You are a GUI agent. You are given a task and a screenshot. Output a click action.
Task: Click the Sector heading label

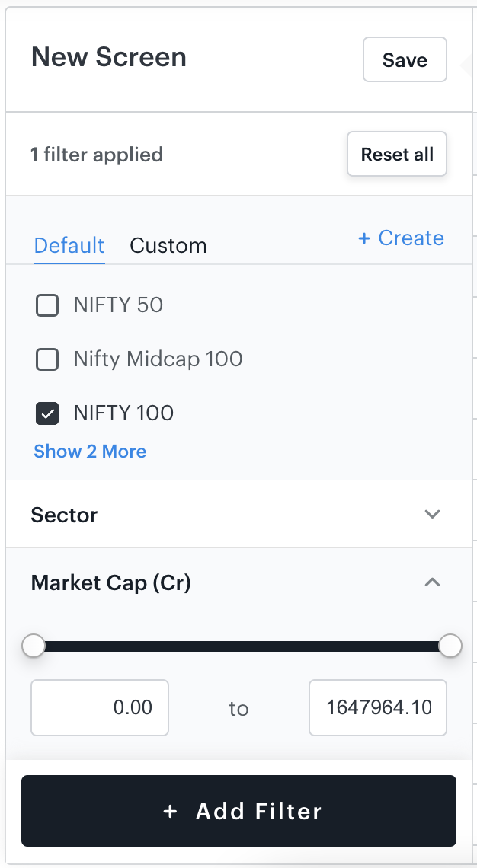point(64,515)
